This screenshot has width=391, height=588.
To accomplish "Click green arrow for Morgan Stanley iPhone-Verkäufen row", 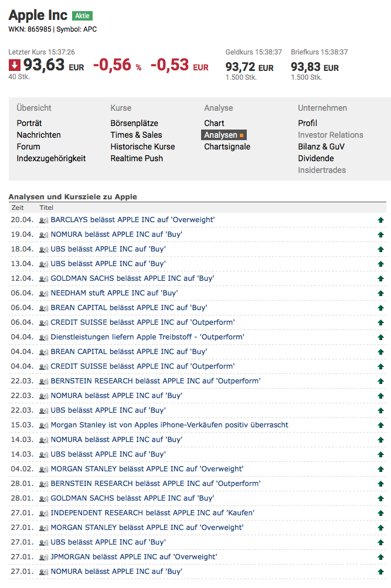I will 380,425.
